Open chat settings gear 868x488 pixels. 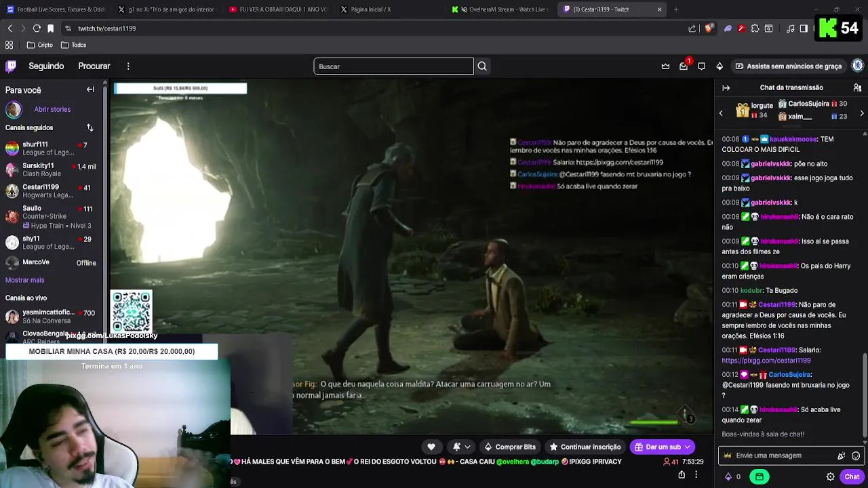[830, 476]
